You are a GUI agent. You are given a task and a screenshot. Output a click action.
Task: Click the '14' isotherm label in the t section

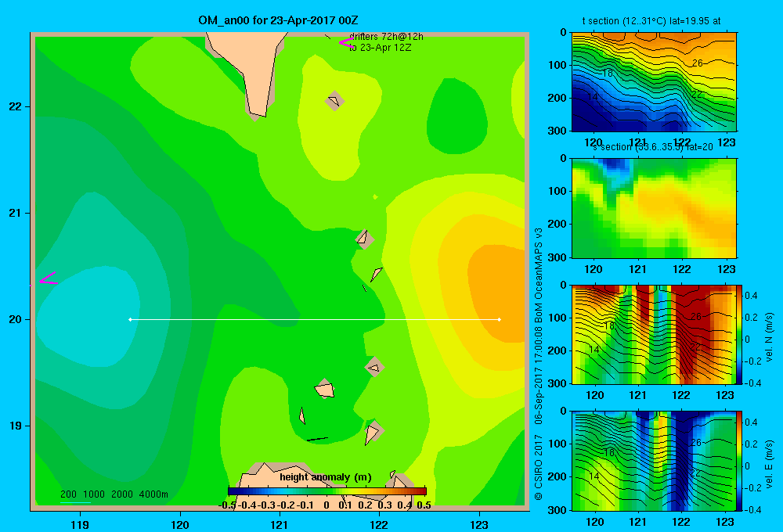click(x=593, y=95)
